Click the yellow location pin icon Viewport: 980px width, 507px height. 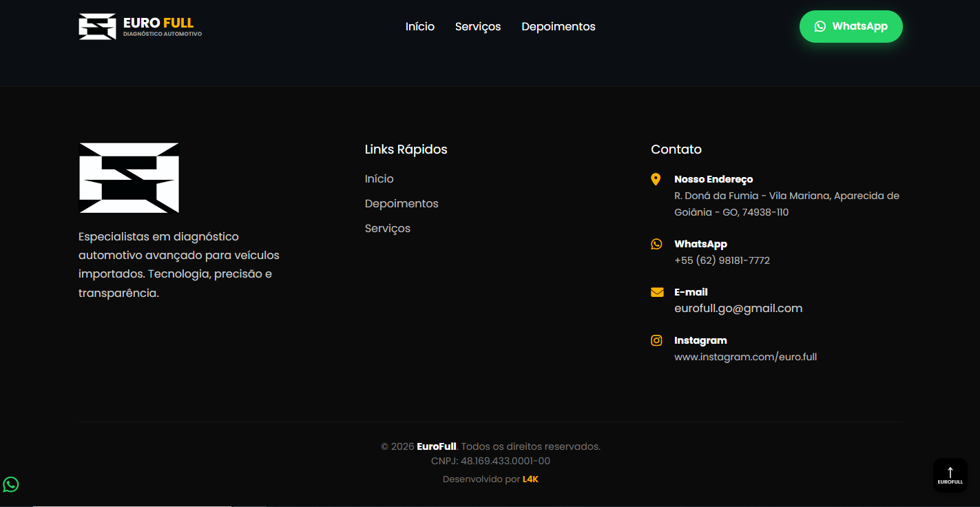pyautogui.click(x=656, y=179)
